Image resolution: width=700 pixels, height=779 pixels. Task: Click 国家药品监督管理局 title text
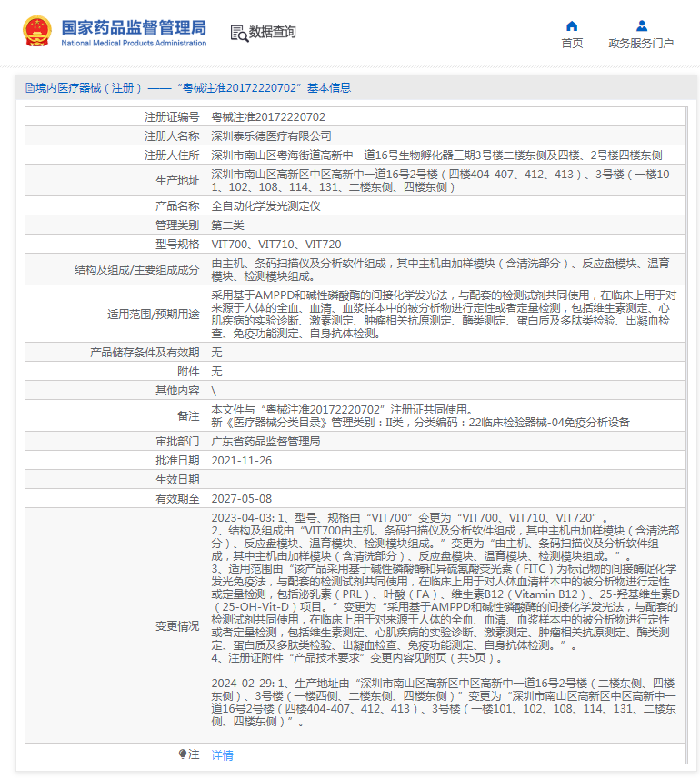point(134,27)
